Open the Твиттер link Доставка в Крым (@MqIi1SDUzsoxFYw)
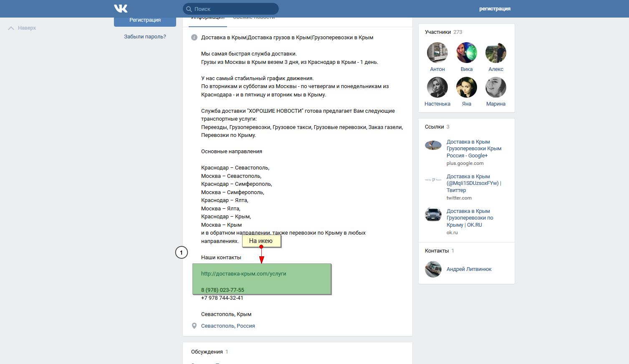 click(474, 183)
